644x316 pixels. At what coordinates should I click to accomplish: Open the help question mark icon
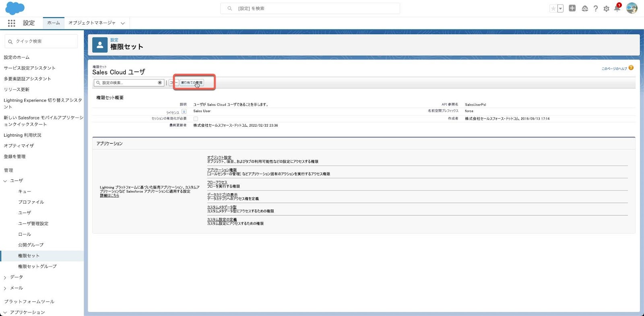(596, 8)
